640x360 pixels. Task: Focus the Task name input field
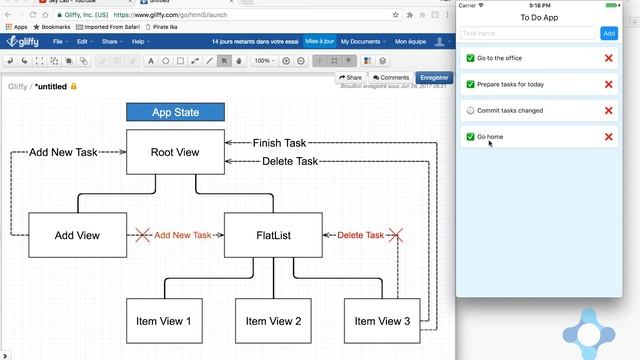[x=528, y=33]
